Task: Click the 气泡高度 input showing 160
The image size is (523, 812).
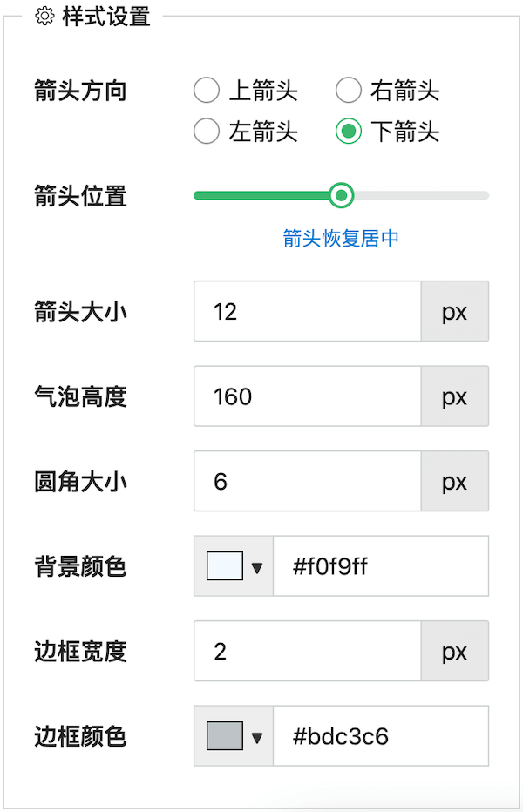Action: click(305, 396)
